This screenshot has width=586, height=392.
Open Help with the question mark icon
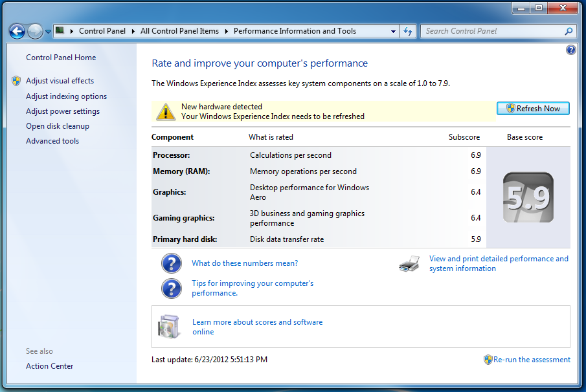[x=570, y=49]
